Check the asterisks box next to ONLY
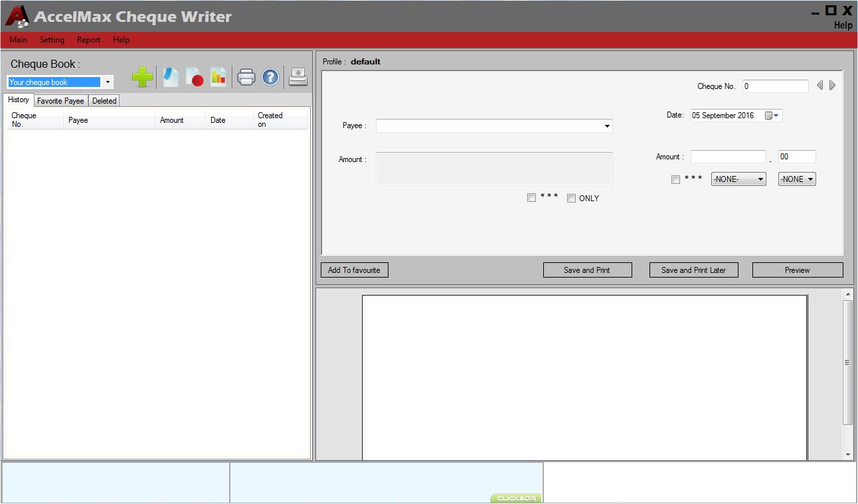The height and width of the screenshot is (504, 858). 531,197
